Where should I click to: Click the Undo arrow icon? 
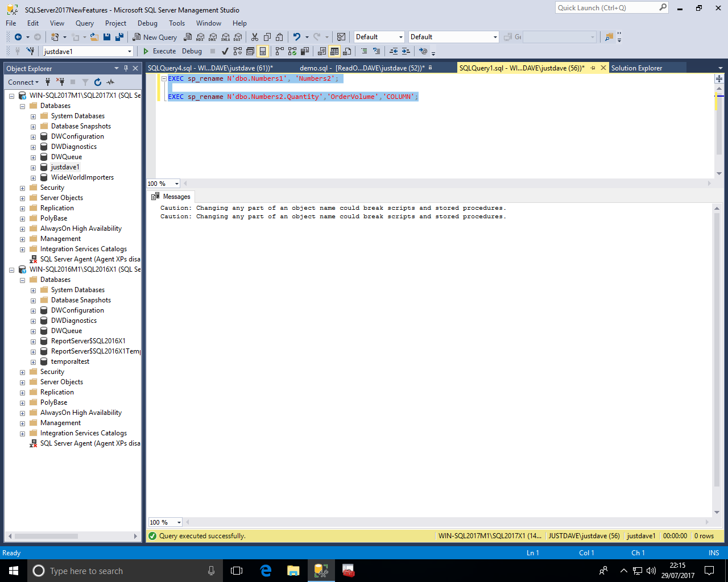[296, 37]
